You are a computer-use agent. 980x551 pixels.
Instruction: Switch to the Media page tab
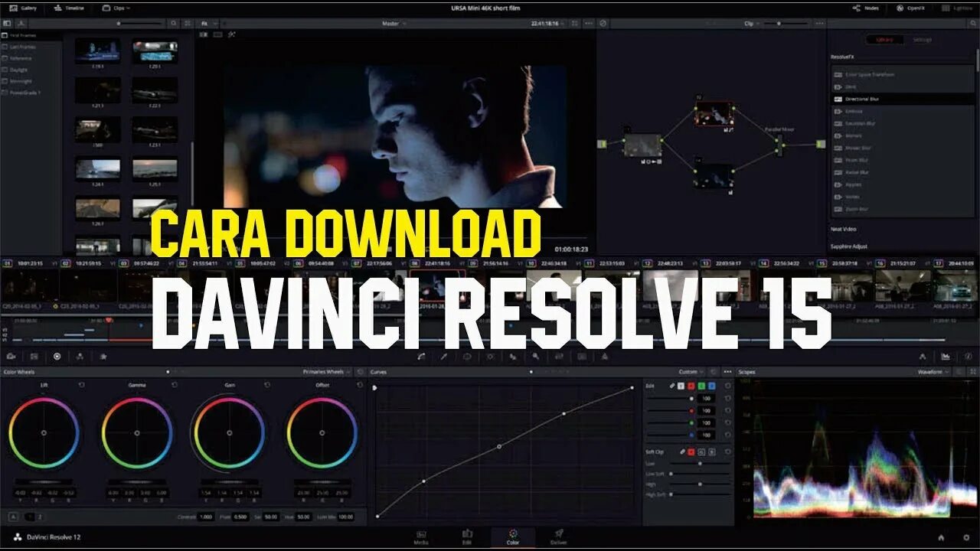point(421,536)
